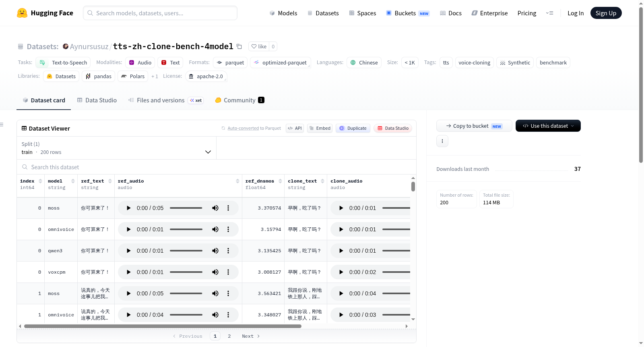Sort by the index column
644x347 pixels.
[x=40, y=181]
